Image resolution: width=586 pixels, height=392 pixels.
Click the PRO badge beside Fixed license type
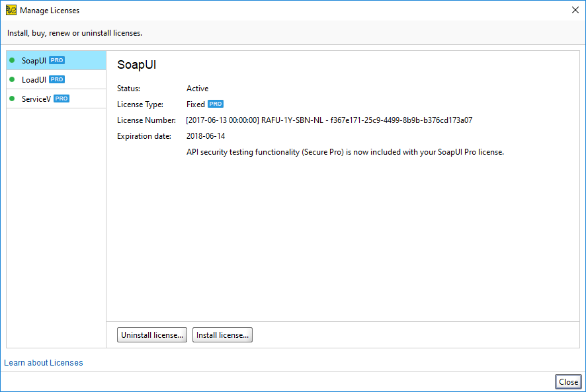216,104
